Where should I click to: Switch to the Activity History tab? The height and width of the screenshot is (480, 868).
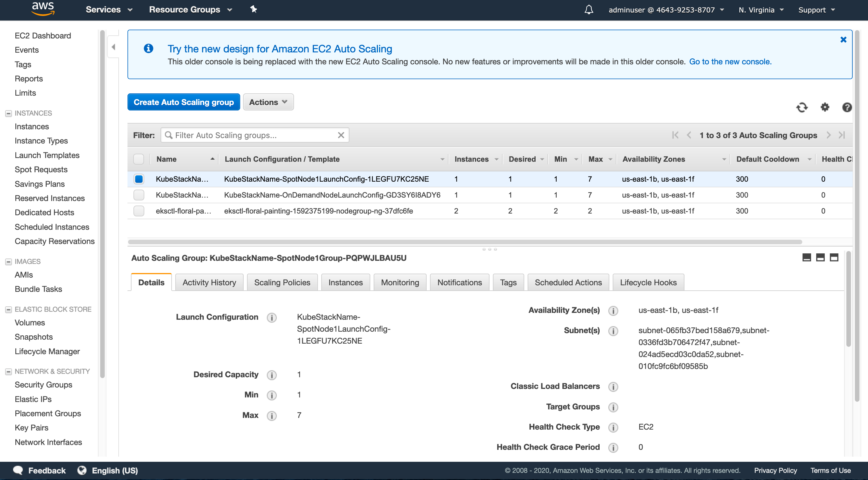coord(209,282)
